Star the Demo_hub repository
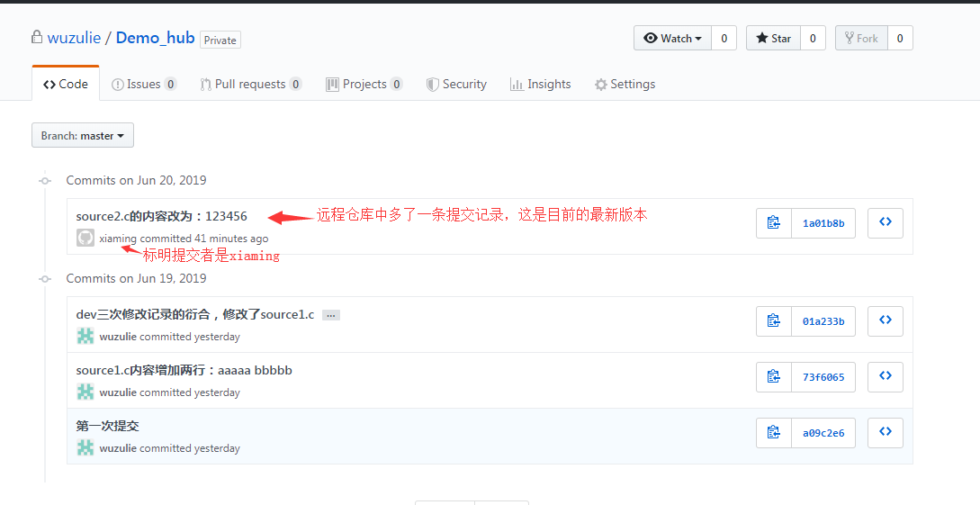The width and height of the screenshot is (980, 505). pos(773,38)
